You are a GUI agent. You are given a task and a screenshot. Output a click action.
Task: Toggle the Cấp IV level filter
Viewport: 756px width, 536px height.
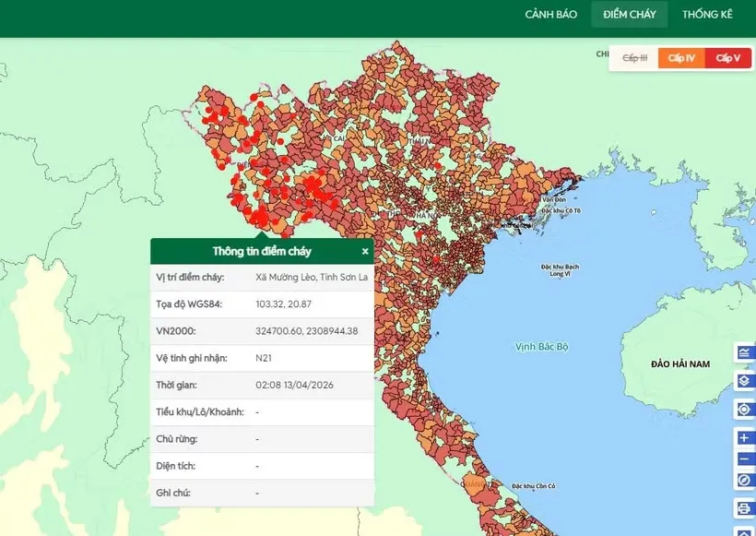(681, 58)
